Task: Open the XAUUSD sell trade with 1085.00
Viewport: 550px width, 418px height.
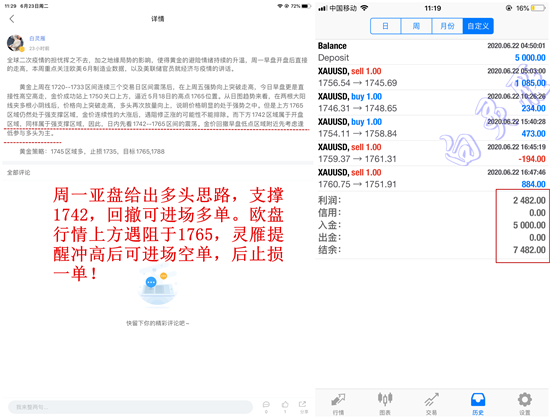Action: point(432,77)
